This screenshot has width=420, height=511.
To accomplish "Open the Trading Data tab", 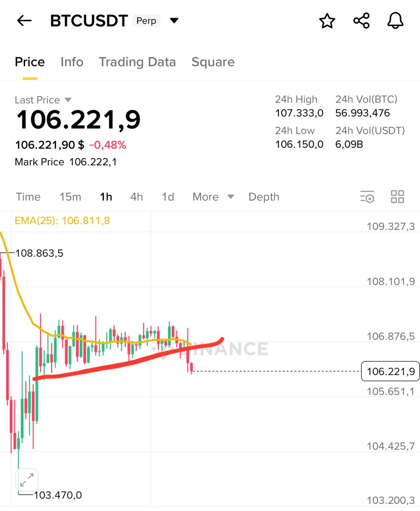I will click(137, 62).
